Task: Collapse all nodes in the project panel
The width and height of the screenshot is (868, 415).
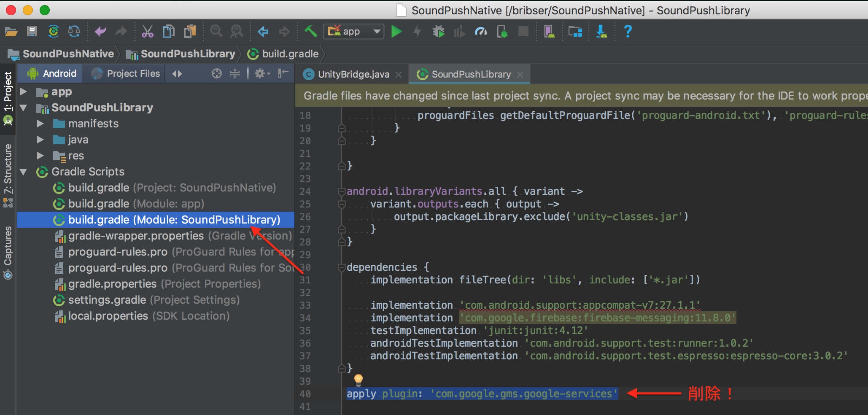Action: [235, 74]
